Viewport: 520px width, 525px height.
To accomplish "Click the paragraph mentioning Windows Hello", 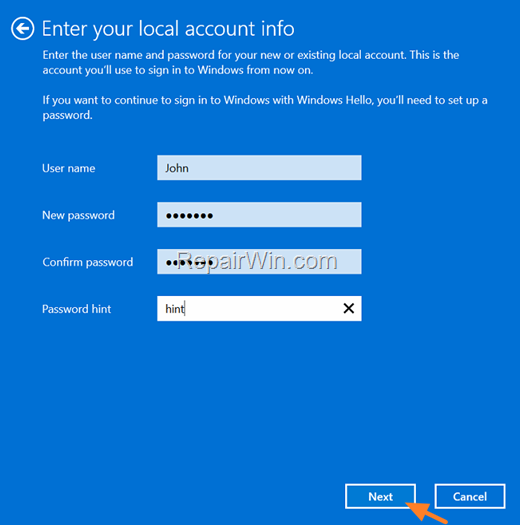I will [265, 107].
